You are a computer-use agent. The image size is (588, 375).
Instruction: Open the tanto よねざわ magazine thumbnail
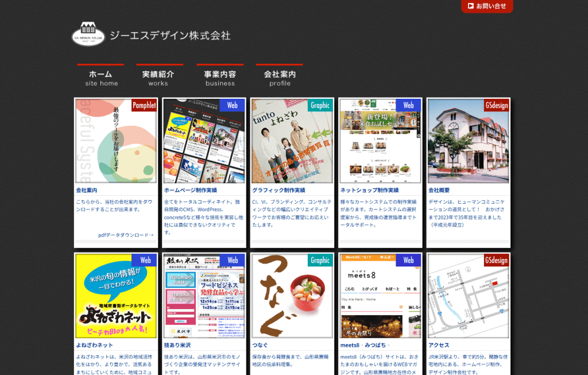tap(292, 141)
